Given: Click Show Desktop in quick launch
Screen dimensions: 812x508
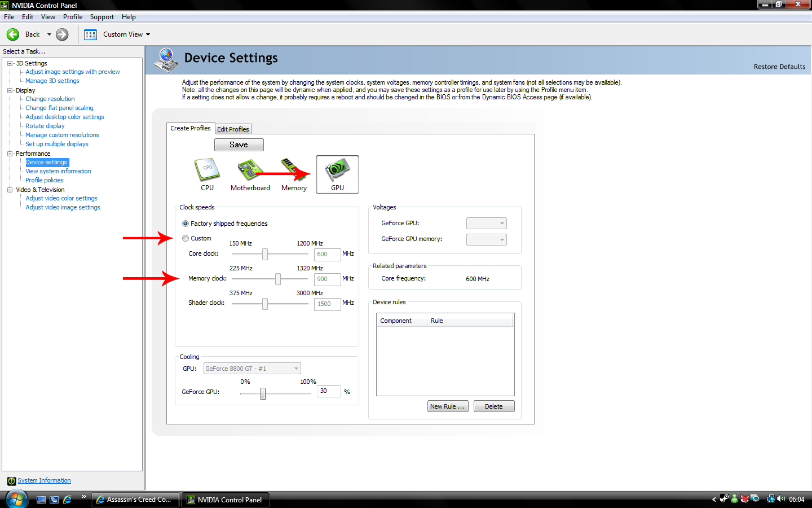Looking at the screenshot, I should point(41,500).
